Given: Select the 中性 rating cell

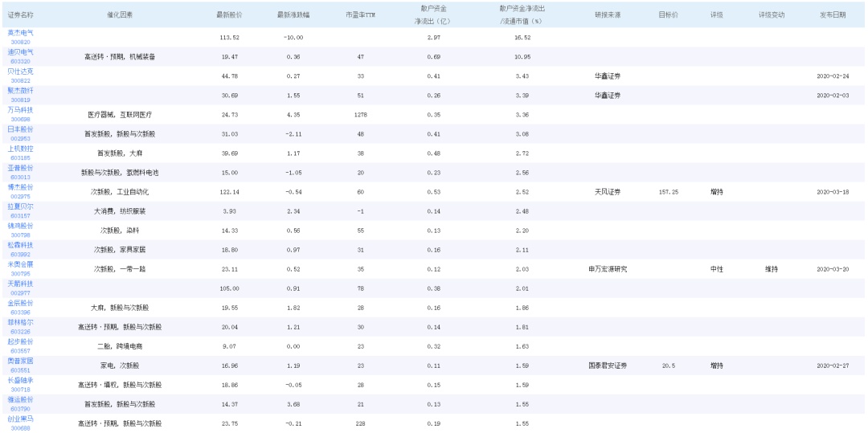Looking at the screenshot, I should (x=717, y=269).
